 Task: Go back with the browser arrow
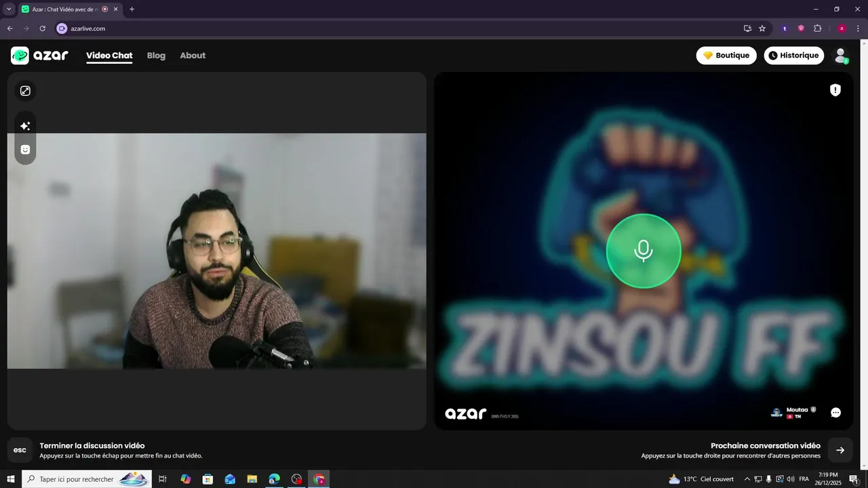(9, 28)
